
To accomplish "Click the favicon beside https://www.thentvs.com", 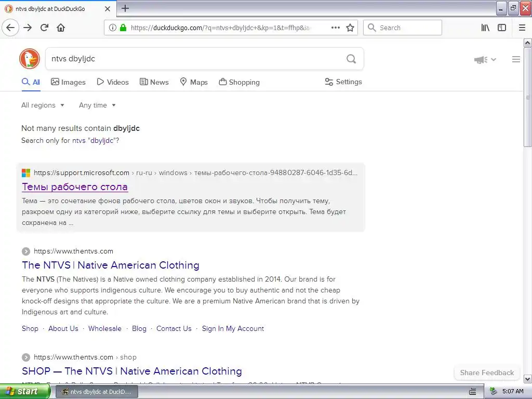I will [26, 251].
